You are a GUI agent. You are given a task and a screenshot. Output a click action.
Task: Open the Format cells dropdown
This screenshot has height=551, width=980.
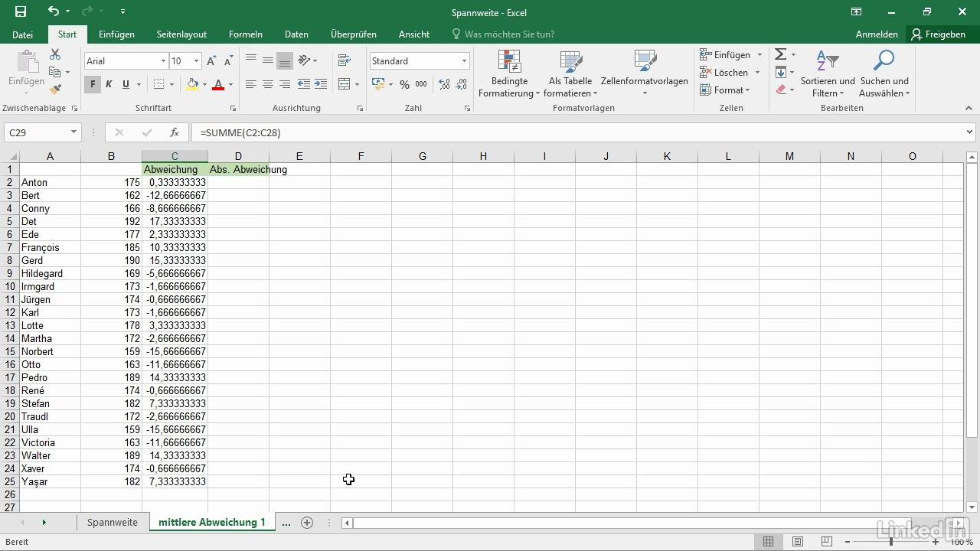(x=724, y=90)
